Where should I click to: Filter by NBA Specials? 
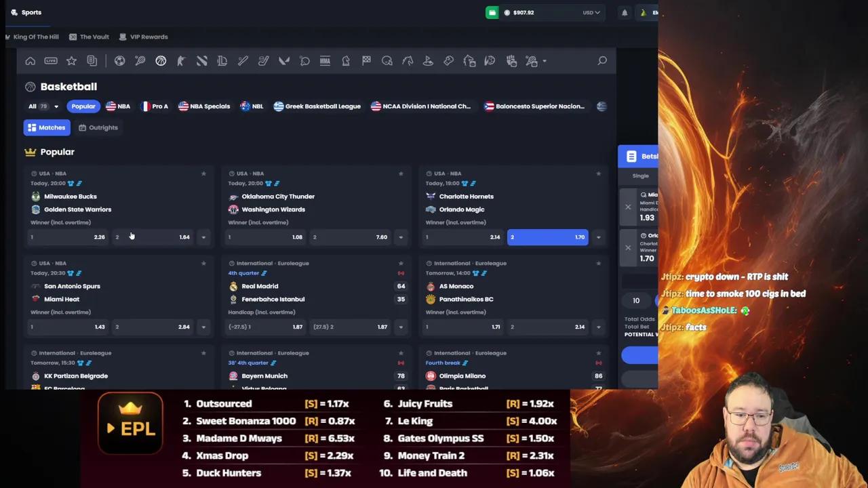[x=204, y=106]
